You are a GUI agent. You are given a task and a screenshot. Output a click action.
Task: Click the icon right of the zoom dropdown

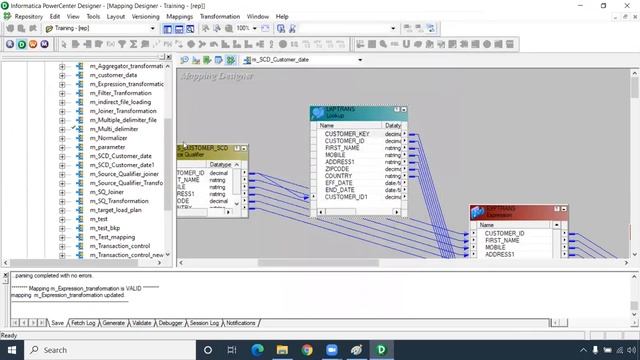265,28
